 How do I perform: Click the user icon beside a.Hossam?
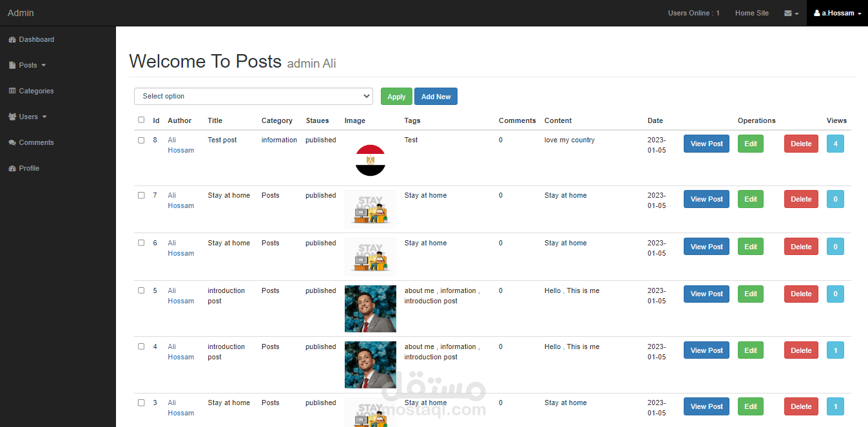[817, 13]
